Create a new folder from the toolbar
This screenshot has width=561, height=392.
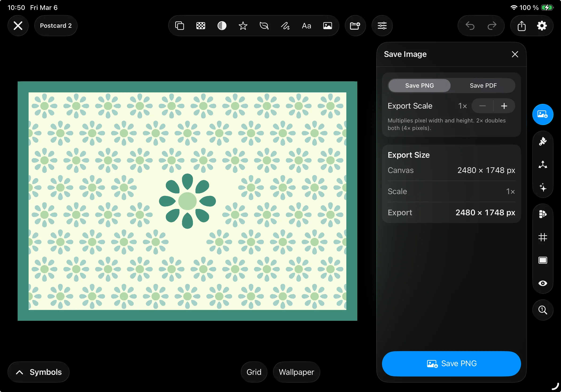pyautogui.click(x=355, y=26)
